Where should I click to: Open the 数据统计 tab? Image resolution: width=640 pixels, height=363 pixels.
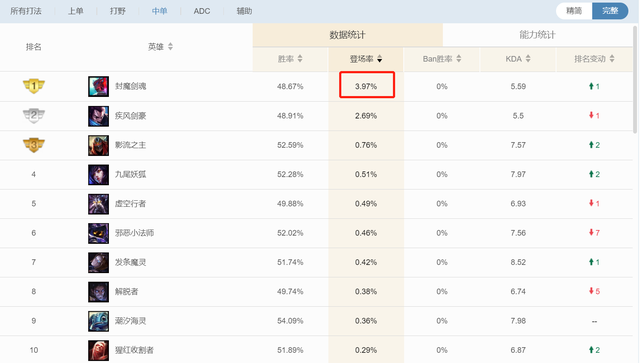347,35
